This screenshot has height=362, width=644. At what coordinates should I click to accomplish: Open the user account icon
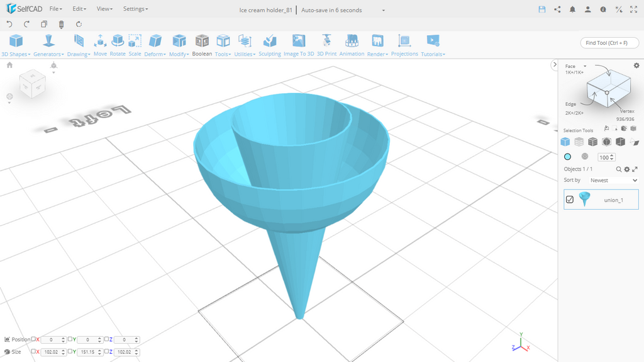[x=588, y=9]
